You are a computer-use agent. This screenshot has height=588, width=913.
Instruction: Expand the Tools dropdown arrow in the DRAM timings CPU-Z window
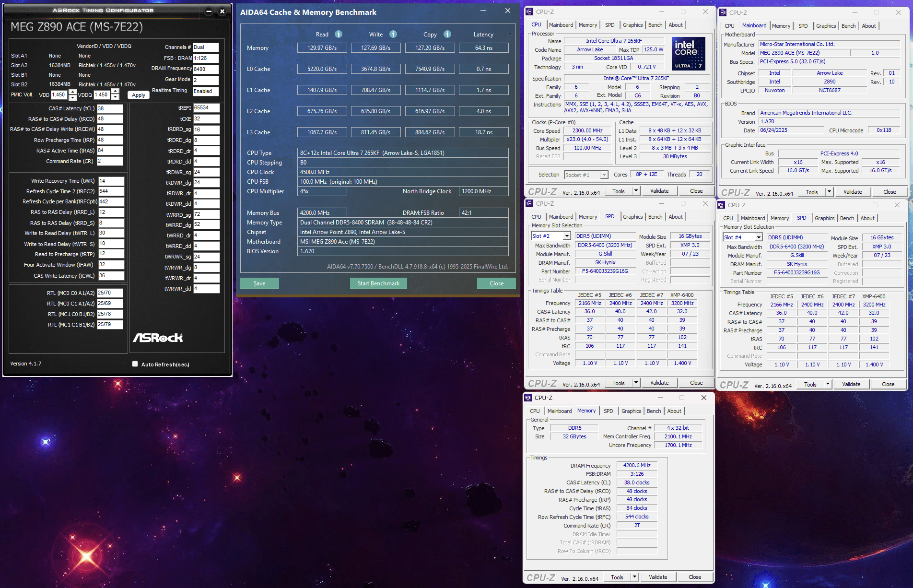(634, 577)
